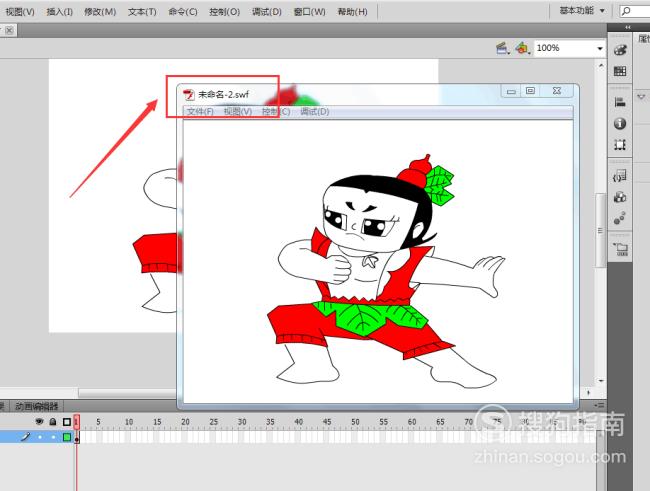The image size is (650, 491).
Task: Click the stage vertical scrollbar up arrow
Action: click(x=601, y=66)
